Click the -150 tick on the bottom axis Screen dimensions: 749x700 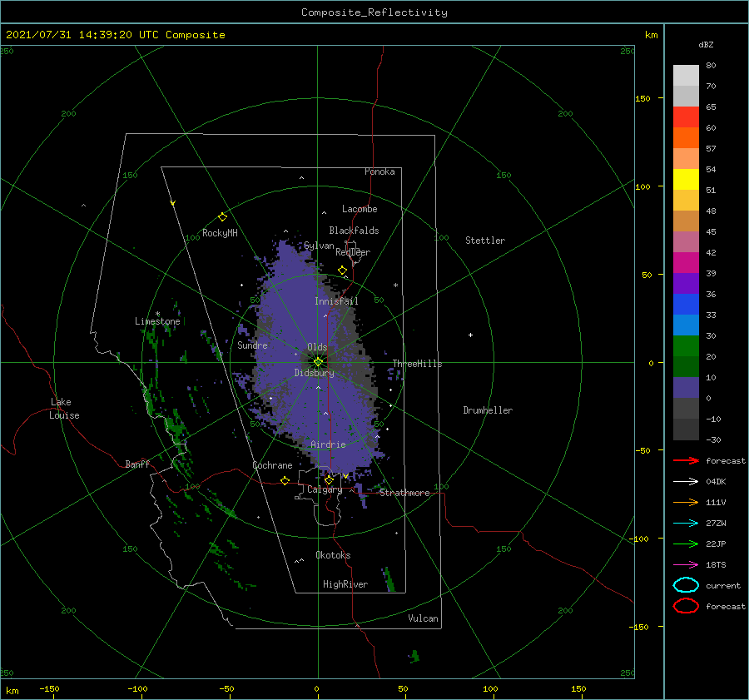pyautogui.click(x=49, y=688)
